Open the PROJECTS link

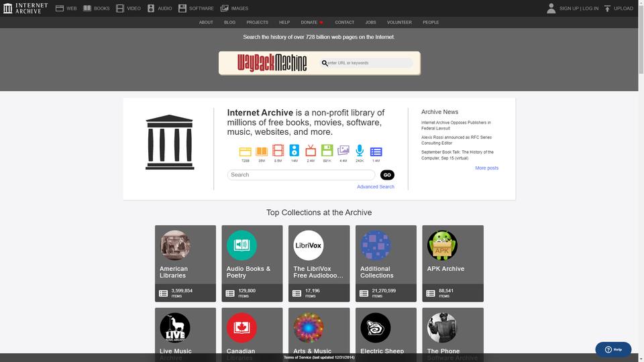257,22
